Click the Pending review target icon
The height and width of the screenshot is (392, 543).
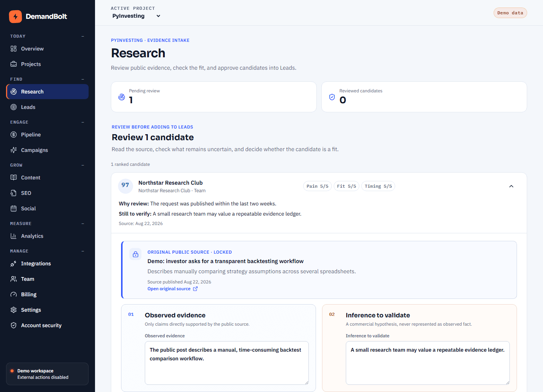click(122, 97)
